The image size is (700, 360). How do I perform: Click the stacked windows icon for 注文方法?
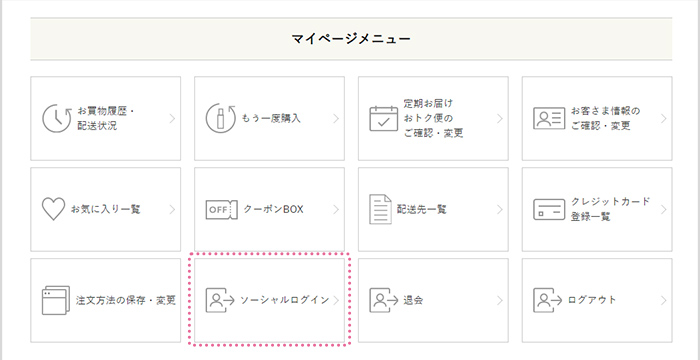[56, 300]
